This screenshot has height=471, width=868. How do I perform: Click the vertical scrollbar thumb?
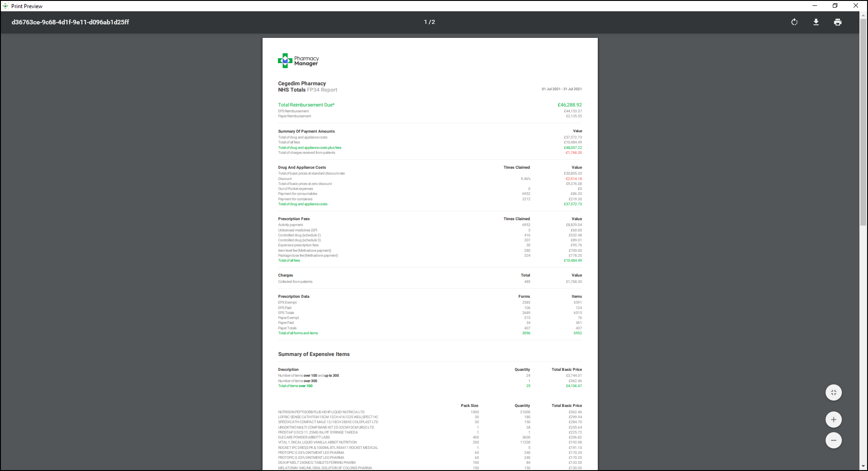click(863, 122)
